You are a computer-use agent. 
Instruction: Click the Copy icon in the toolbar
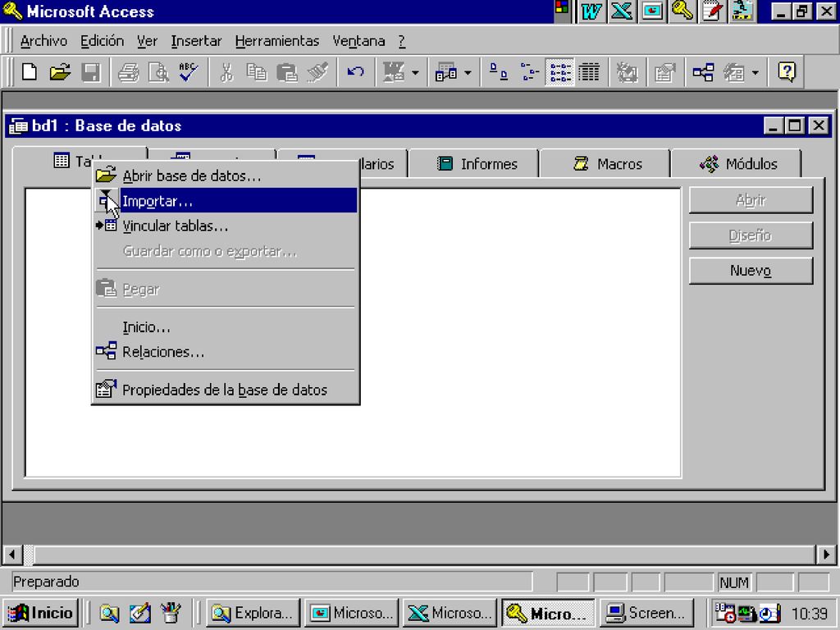(257, 72)
